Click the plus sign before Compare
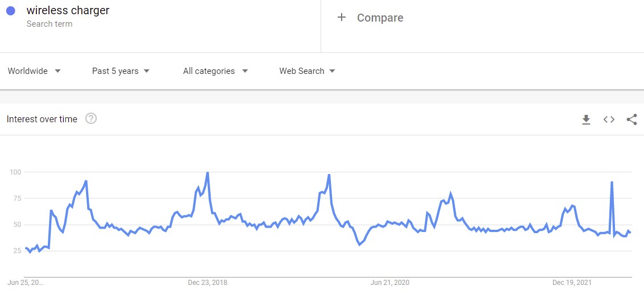This screenshot has width=644, height=298. (342, 18)
